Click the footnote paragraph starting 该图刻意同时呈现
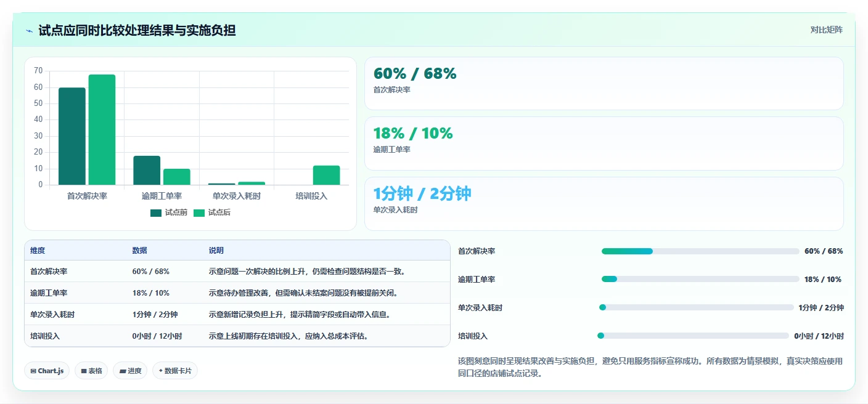868x404 pixels. click(x=650, y=368)
